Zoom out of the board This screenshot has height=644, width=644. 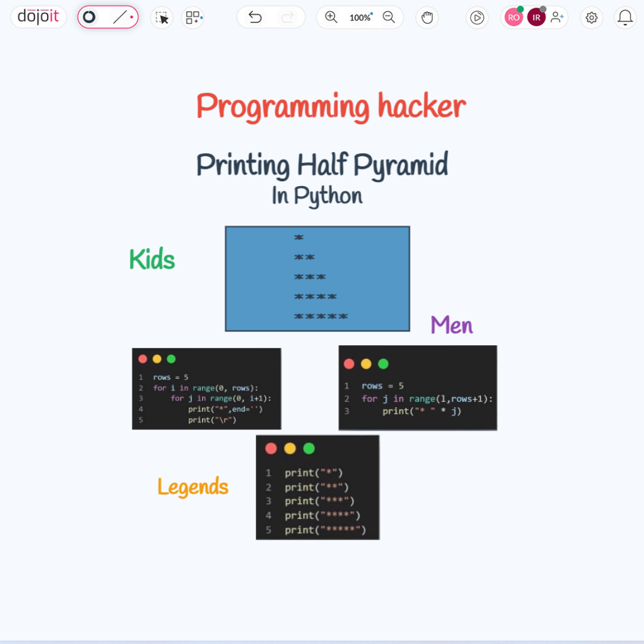389,17
